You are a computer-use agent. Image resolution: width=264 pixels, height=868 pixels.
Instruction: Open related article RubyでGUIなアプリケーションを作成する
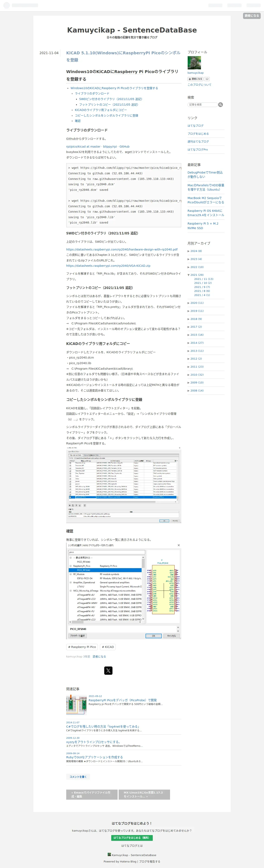94,757
